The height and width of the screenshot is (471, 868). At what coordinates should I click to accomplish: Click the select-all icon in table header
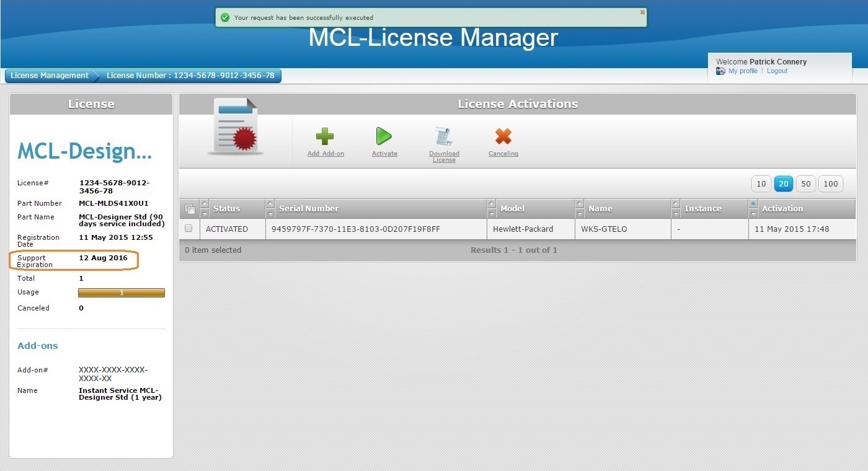pos(190,209)
